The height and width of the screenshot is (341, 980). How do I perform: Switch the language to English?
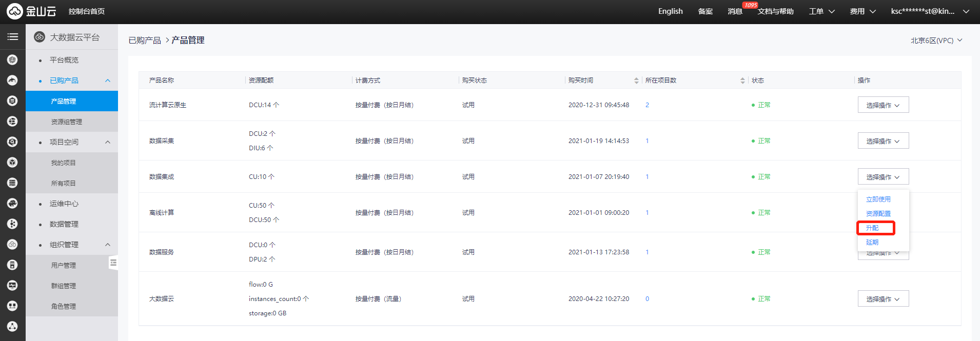[671, 11]
